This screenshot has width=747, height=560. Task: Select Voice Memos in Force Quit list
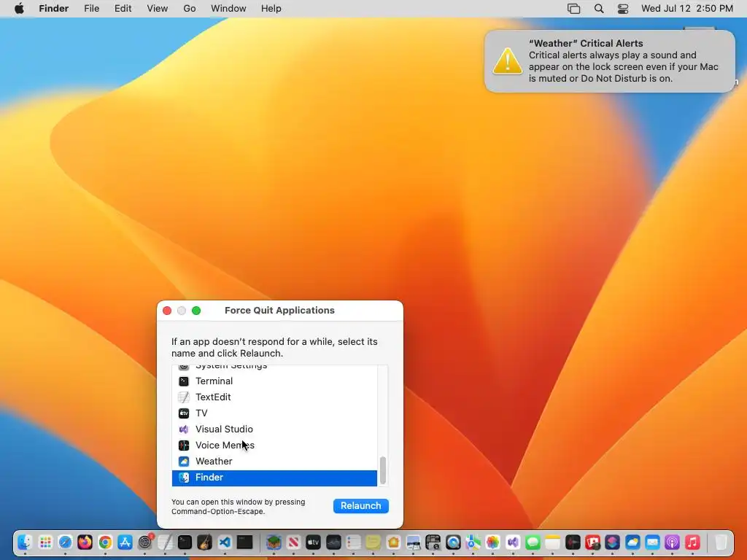point(274,446)
